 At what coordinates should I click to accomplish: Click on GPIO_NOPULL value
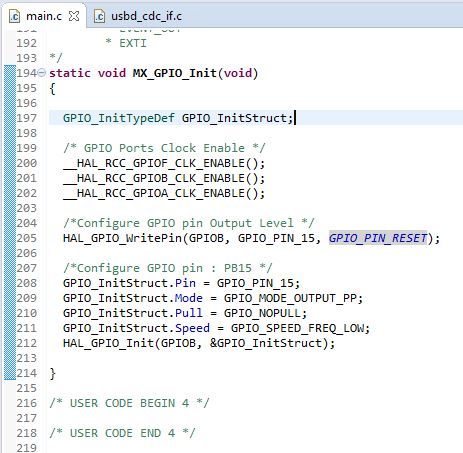(262, 313)
